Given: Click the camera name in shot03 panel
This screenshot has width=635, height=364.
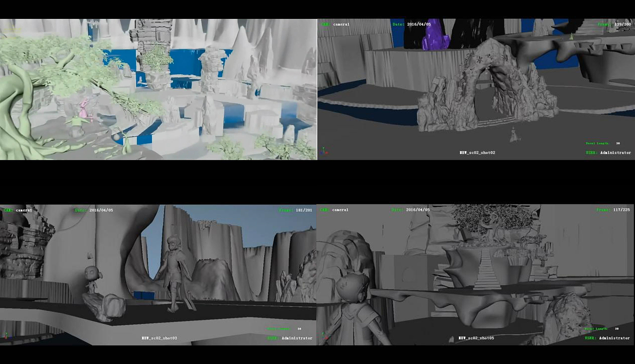Looking at the screenshot, I should (x=24, y=210).
